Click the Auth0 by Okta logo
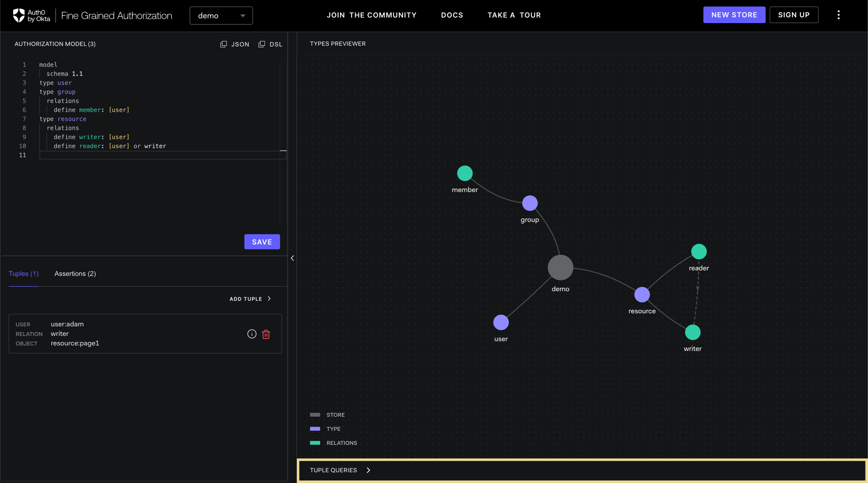The image size is (868, 483). click(31, 16)
